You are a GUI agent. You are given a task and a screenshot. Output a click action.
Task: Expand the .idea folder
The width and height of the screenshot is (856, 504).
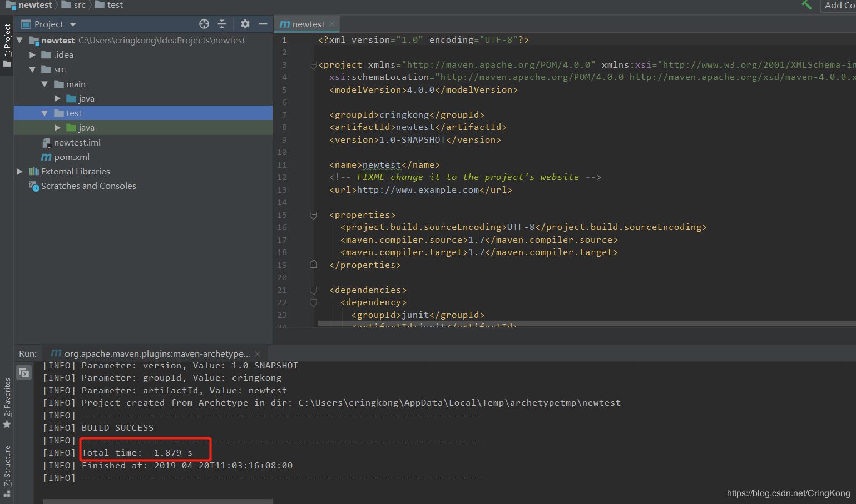point(32,55)
